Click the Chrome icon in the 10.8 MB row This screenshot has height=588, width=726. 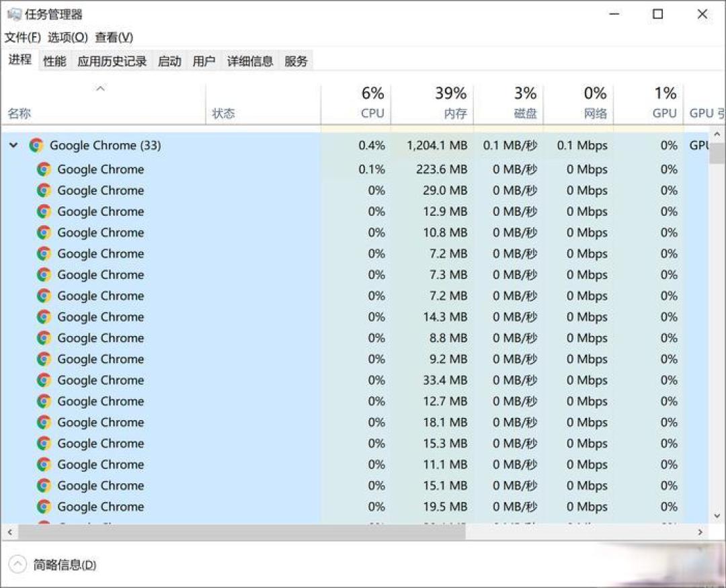click(44, 233)
